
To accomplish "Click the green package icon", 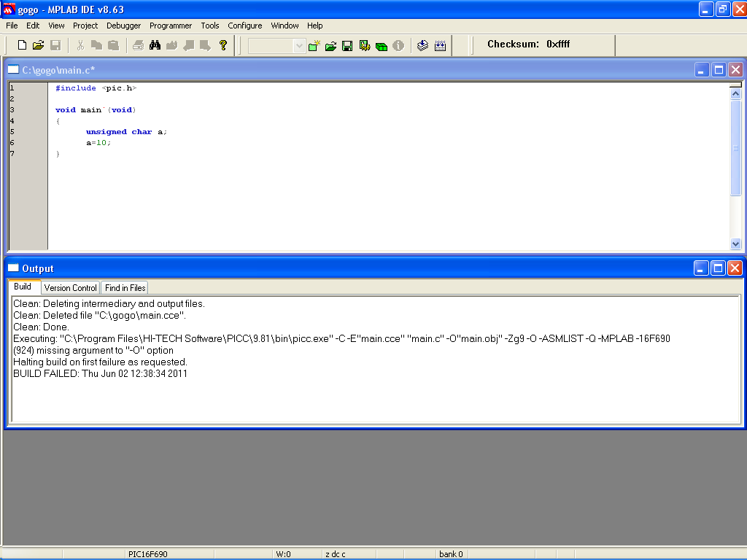I will point(381,46).
